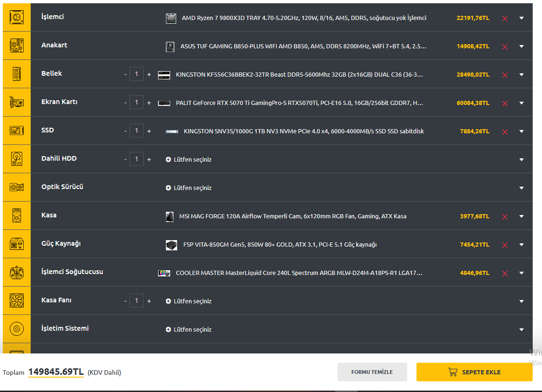The image size is (542, 392).
Task: Expand the SSD row dropdown arrow
Action: (x=521, y=131)
